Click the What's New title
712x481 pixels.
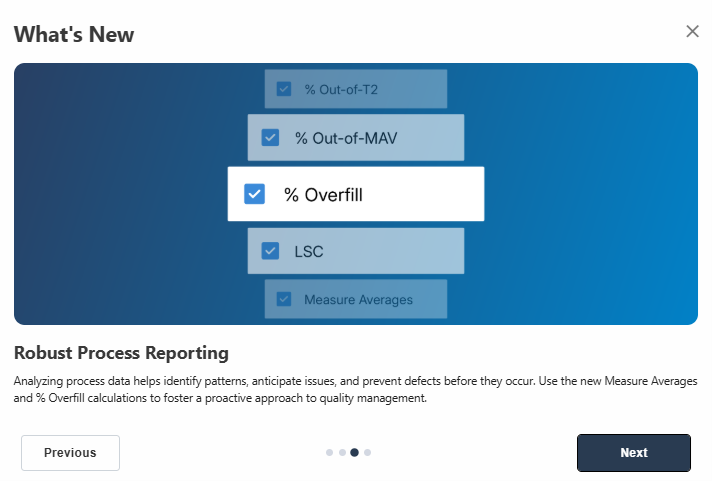click(74, 35)
